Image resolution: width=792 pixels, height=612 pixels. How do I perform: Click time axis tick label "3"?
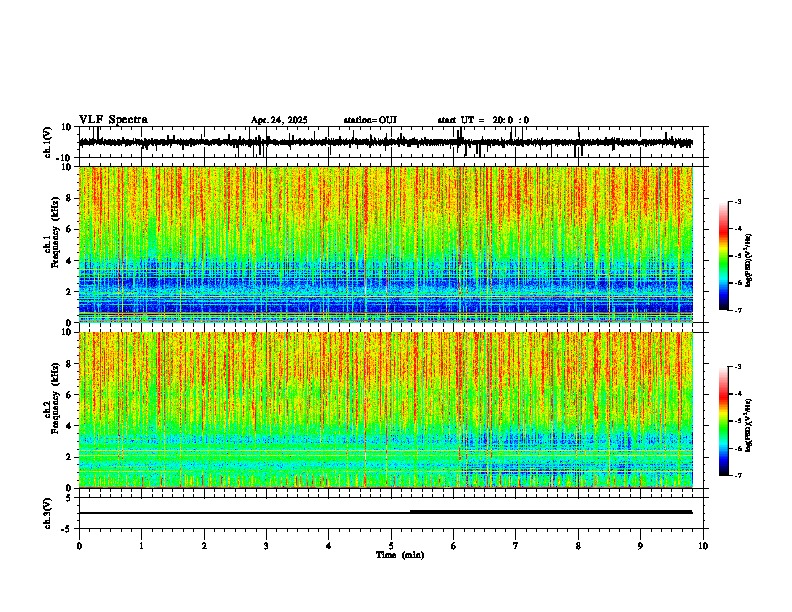coord(266,546)
